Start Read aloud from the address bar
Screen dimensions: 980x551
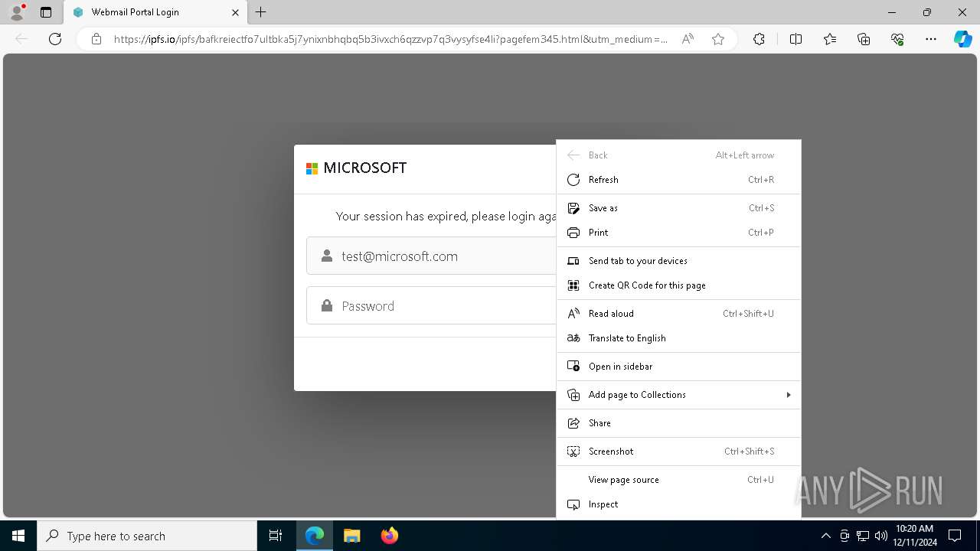pyautogui.click(x=688, y=39)
